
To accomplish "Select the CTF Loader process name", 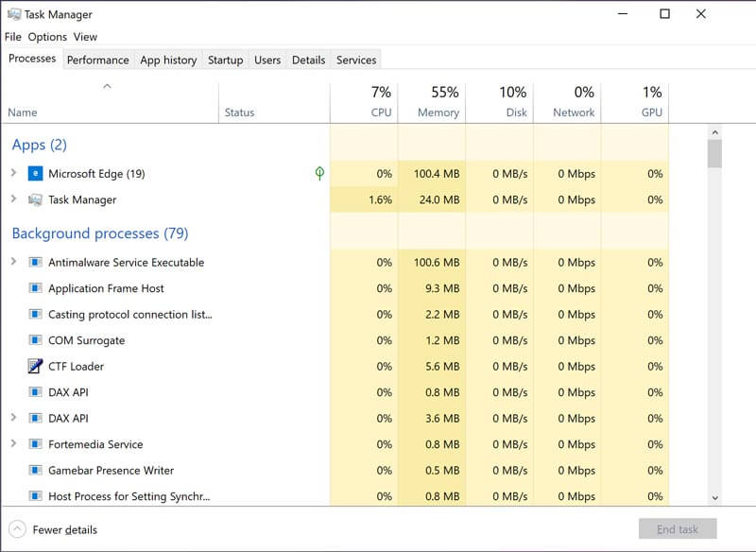I will pos(77,367).
